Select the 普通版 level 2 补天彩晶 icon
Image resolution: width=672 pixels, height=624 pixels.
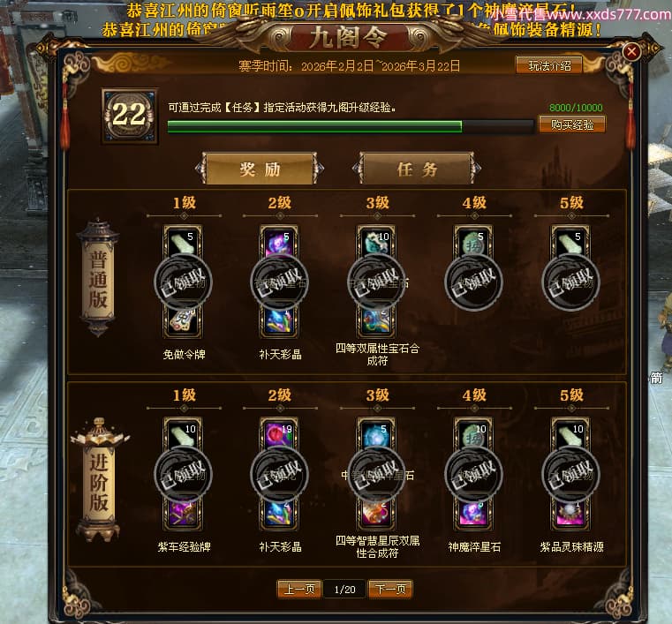[x=279, y=322]
